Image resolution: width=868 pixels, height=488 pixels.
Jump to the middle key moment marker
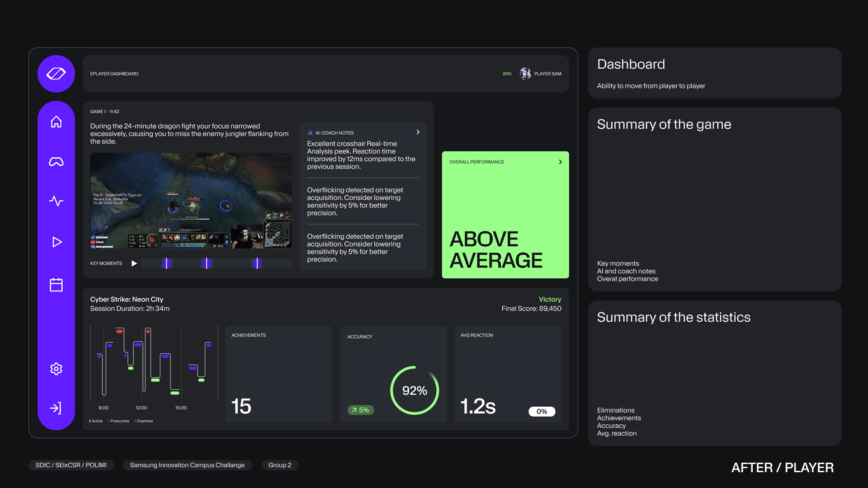[207, 263]
